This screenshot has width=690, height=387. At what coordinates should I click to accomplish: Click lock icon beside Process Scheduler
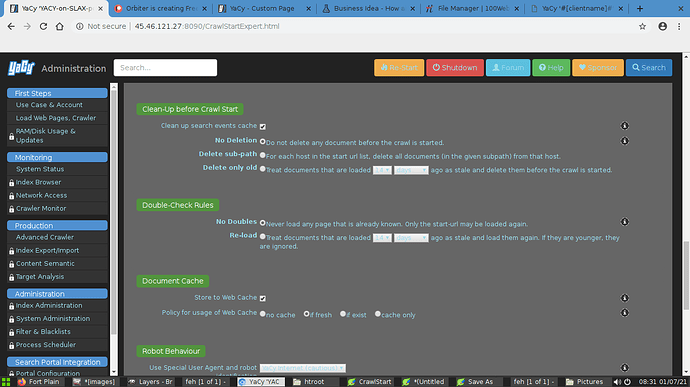pos(11,346)
